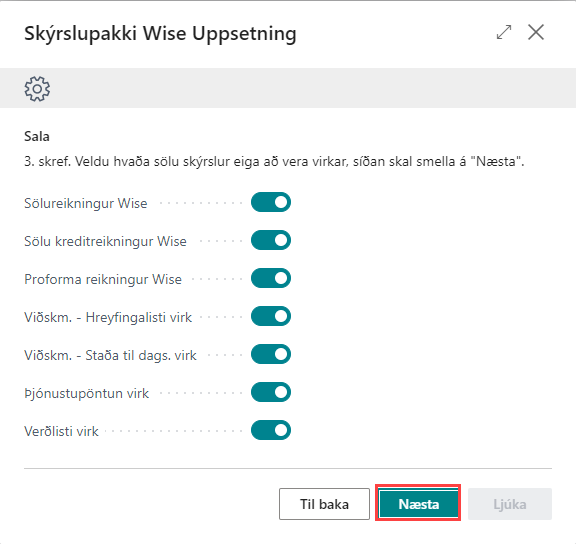The image size is (576, 544).
Task: Continue by clicking the Næsta button
Action: coord(418,504)
